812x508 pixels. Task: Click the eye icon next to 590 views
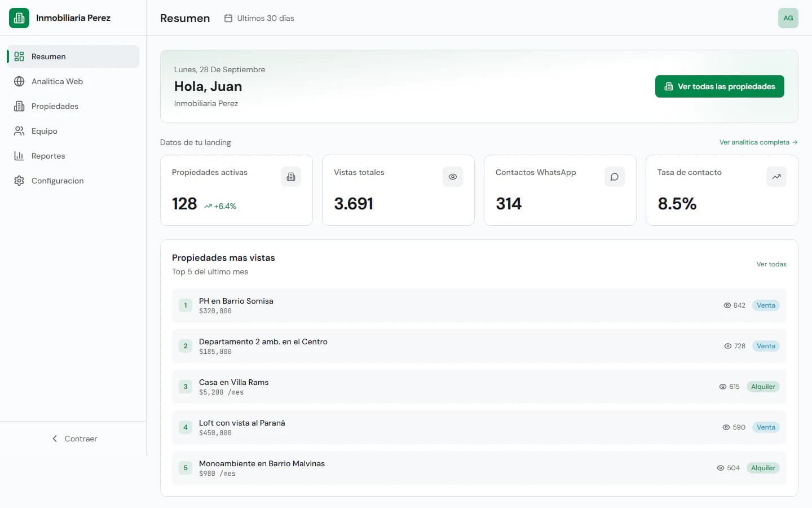[726, 427]
